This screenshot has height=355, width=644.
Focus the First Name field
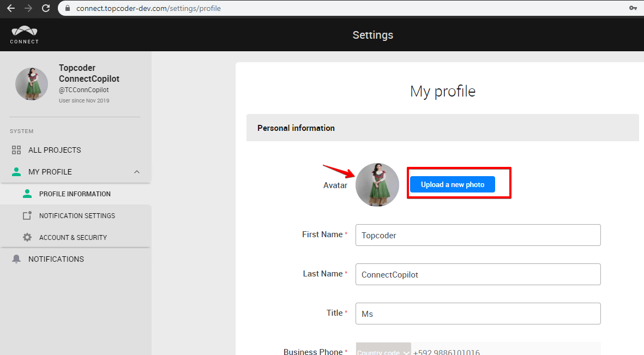point(478,235)
